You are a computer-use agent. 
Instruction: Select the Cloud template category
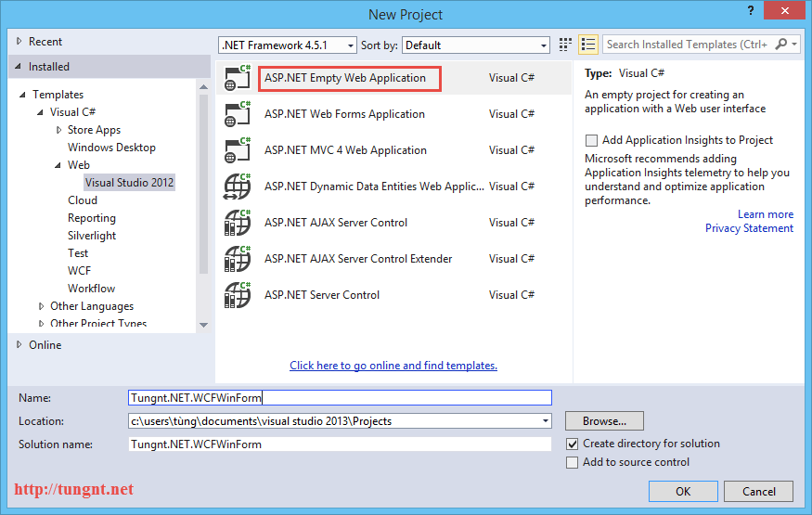[83, 200]
